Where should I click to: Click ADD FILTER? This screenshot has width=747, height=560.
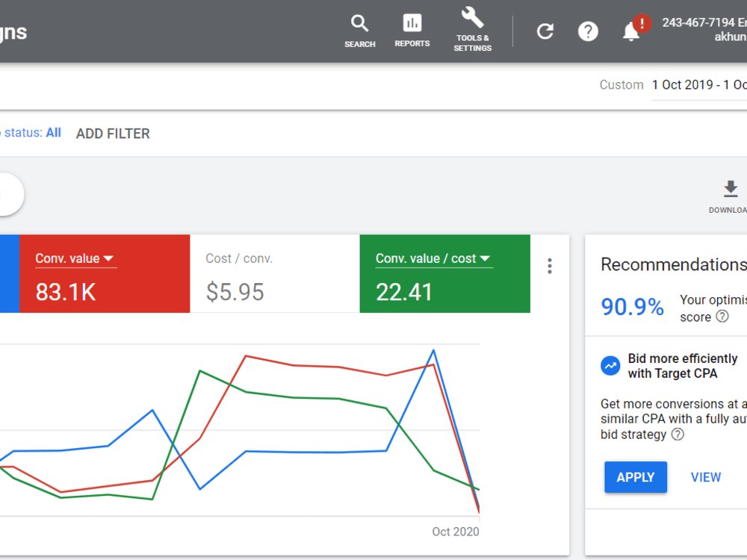pyautogui.click(x=113, y=134)
